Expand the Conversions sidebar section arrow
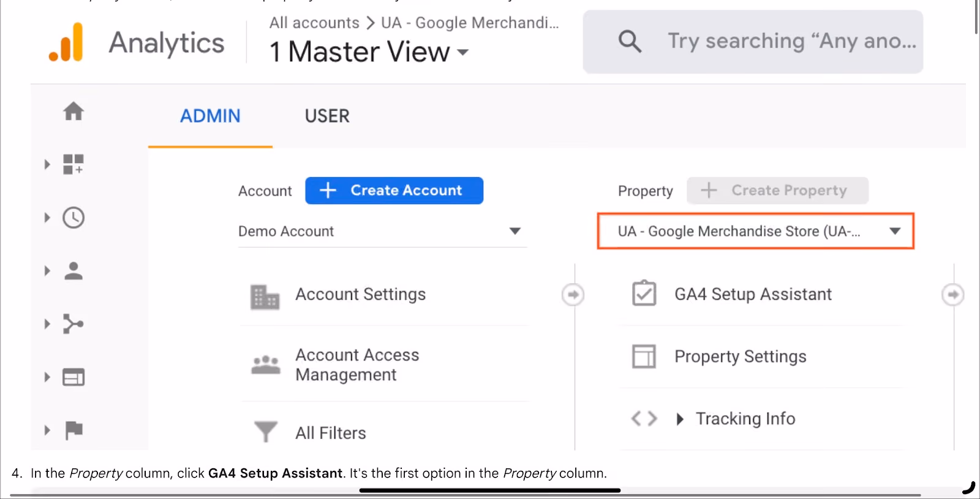The width and height of the screenshot is (980, 499). 47,430
